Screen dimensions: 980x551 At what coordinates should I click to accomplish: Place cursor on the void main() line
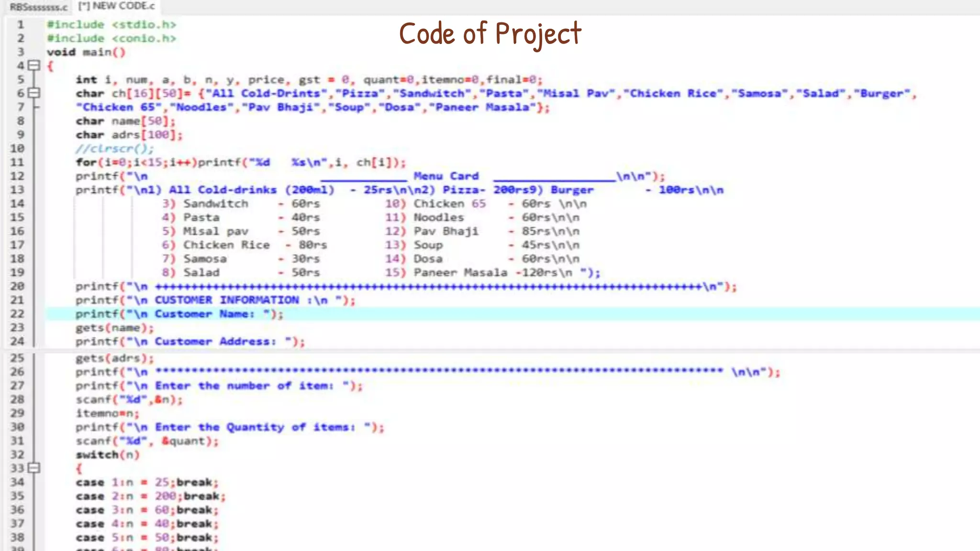point(86,52)
